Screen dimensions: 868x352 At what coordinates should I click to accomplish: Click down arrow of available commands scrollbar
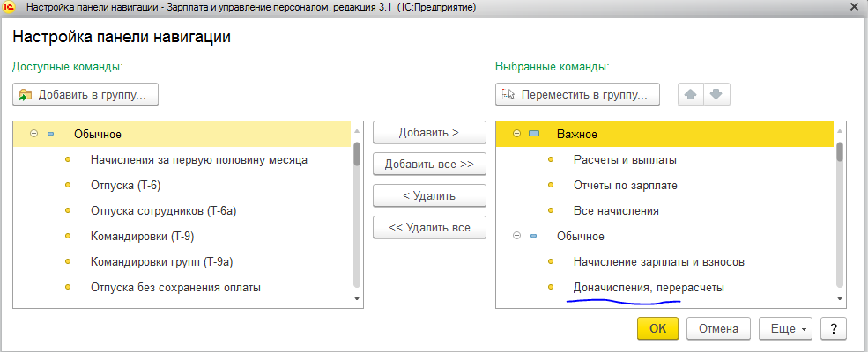point(357,297)
